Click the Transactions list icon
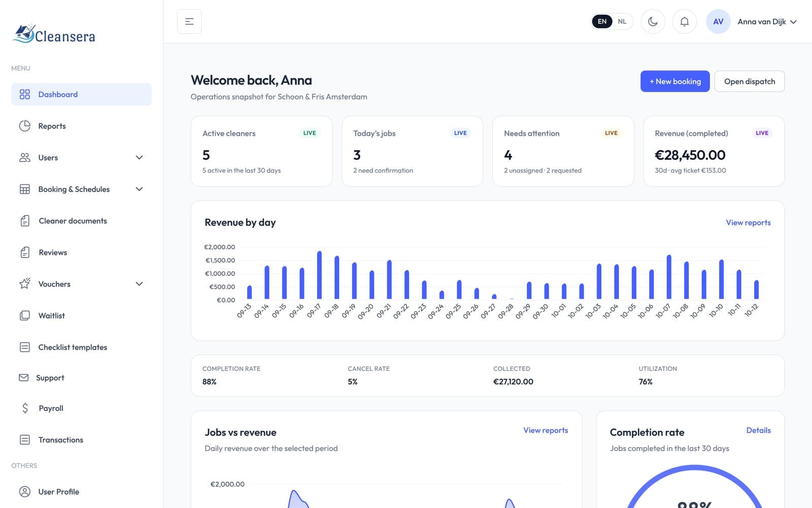812x508 pixels. tap(24, 440)
